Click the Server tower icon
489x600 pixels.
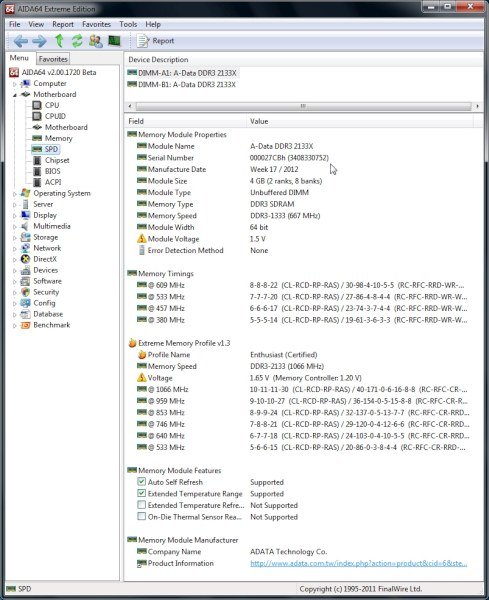[x=25, y=204]
